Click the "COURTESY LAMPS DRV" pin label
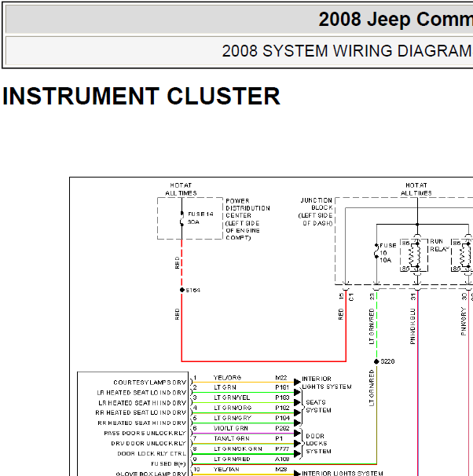 pyautogui.click(x=149, y=383)
